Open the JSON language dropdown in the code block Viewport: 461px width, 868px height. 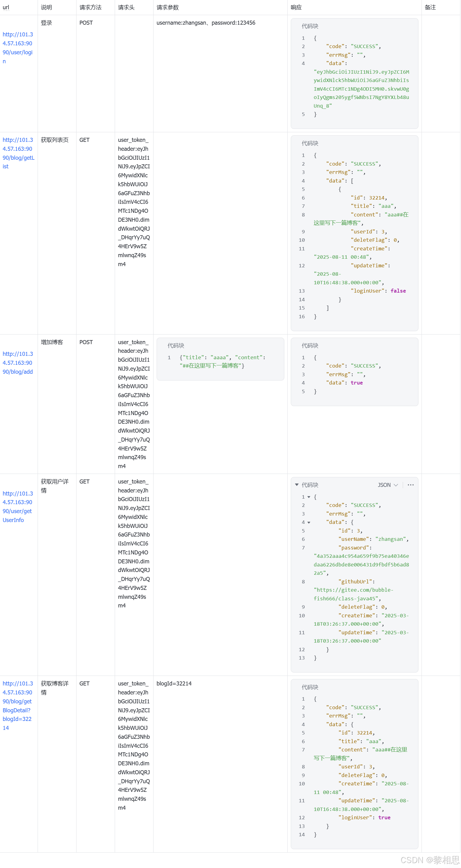(x=388, y=484)
